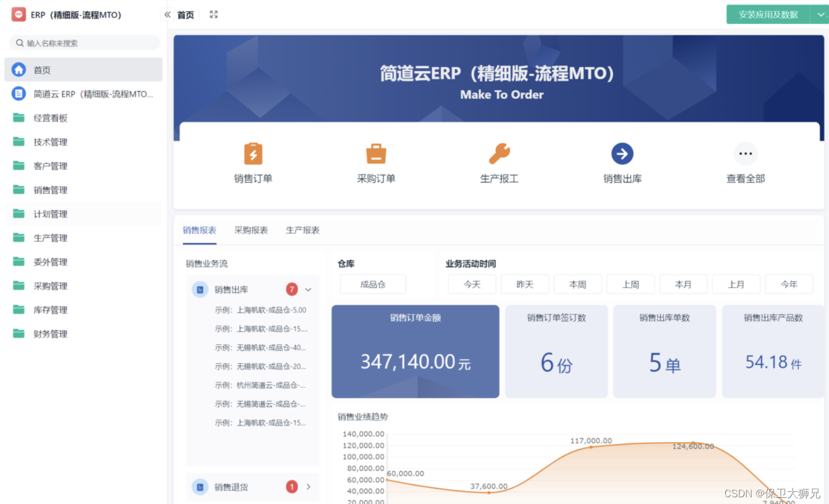The height and width of the screenshot is (504, 829).
Task: Open 销售出库 arrow shortcut icon
Action: (622, 153)
